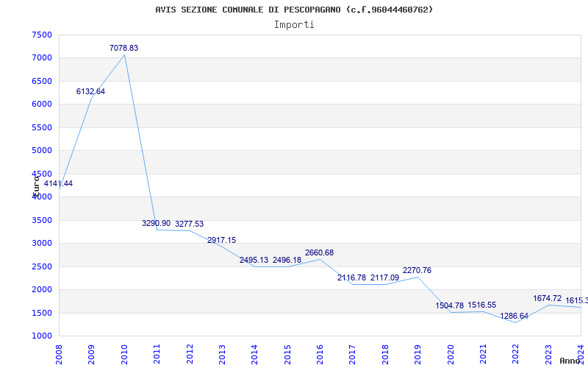The height and width of the screenshot is (368, 588).
Task: Click the 3277.53 data label
Action: click(x=189, y=224)
